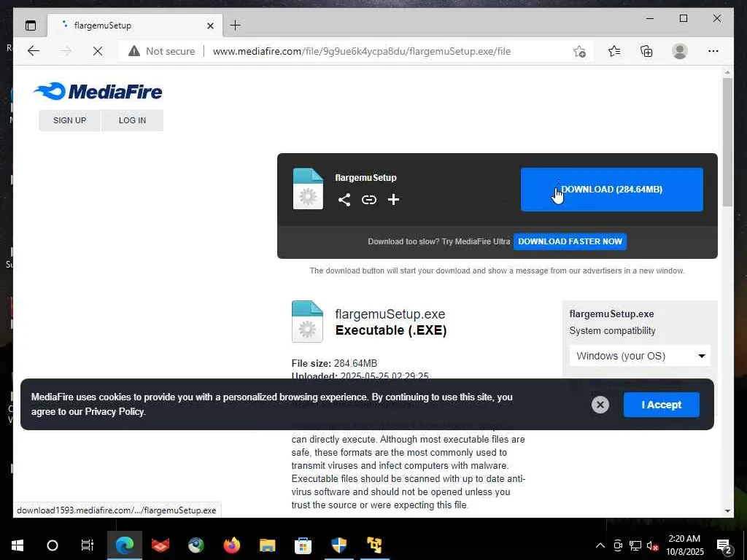The image size is (747, 560).
Task: Open the browser profile avatar
Action: (x=680, y=51)
